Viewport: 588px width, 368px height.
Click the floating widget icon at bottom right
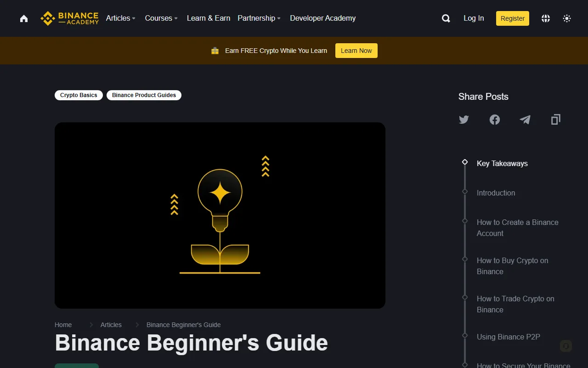(x=566, y=346)
